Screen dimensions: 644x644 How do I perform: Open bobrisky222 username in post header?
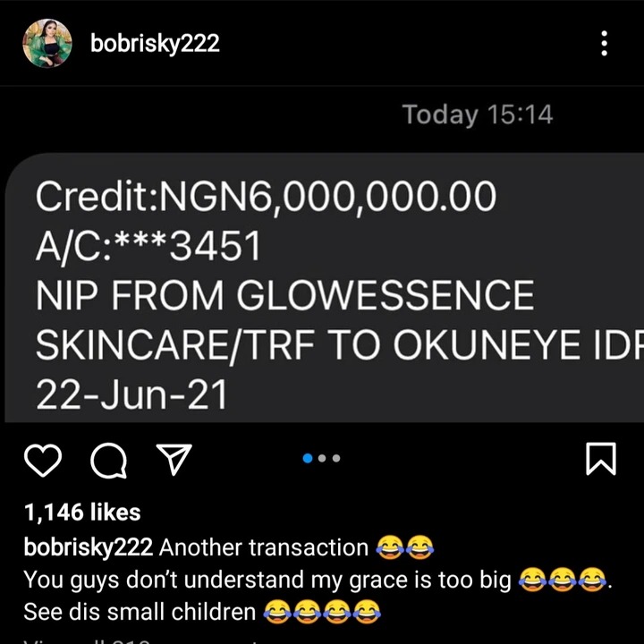(x=155, y=43)
